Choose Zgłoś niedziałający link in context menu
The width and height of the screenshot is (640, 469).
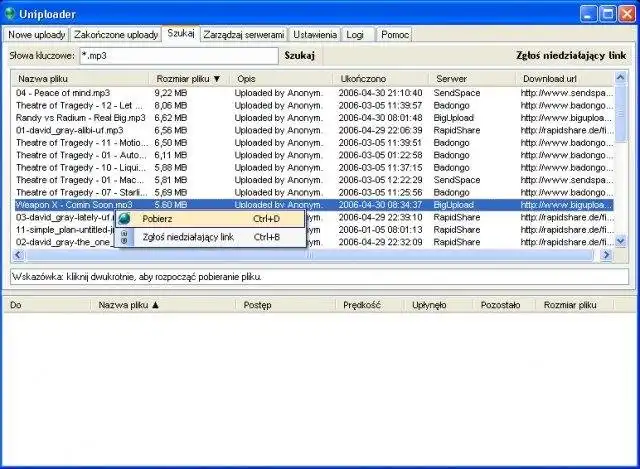click(210, 237)
